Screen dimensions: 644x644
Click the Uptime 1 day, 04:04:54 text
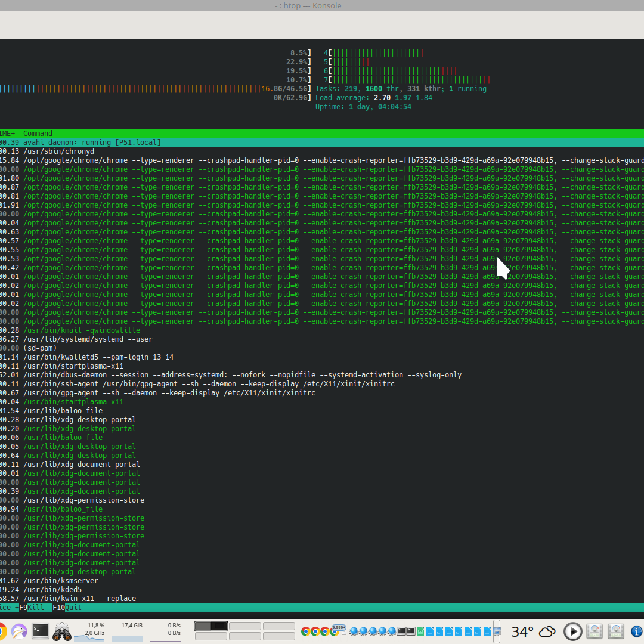(363, 107)
